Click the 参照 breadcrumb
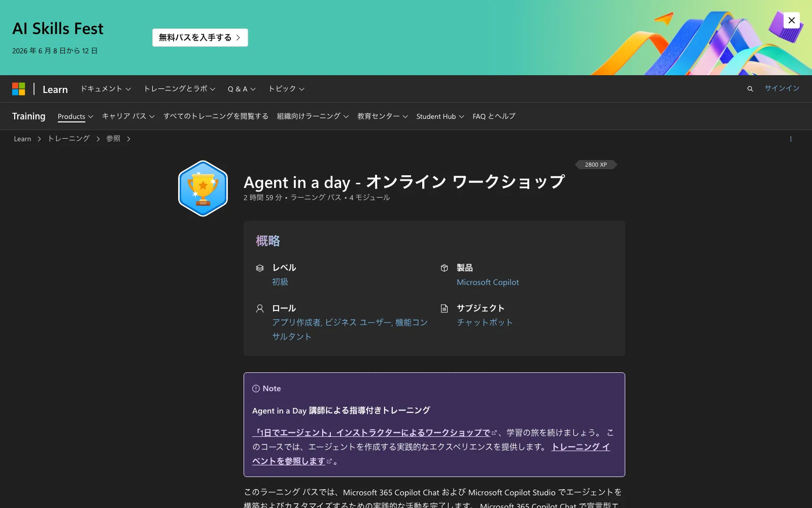812x508 pixels. pyautogui.click(x=113, y=139)
